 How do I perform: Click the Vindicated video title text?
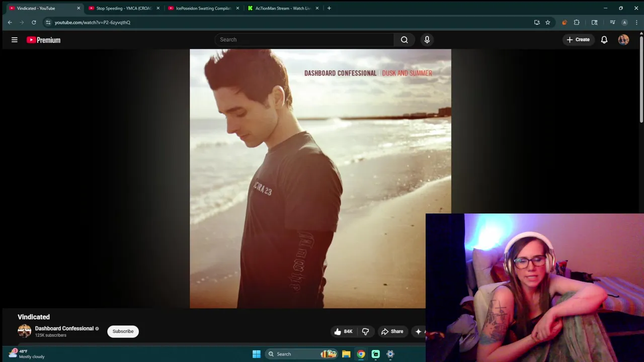pos(34,317)
